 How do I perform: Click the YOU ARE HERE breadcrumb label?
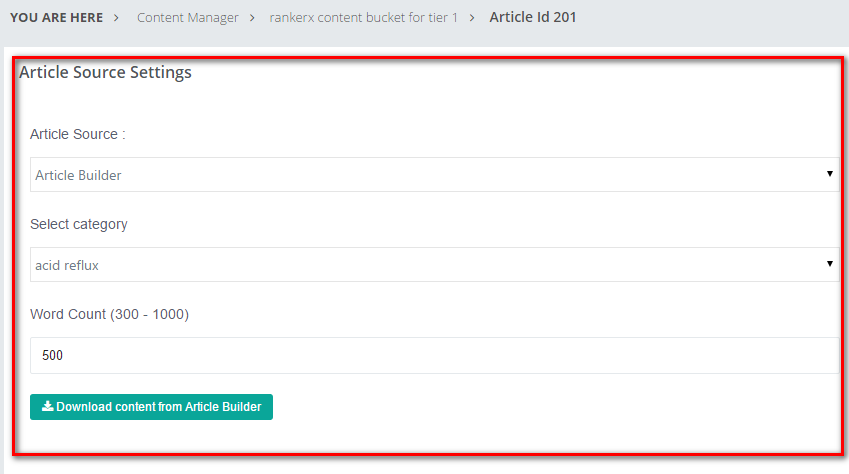pos(56,17)
